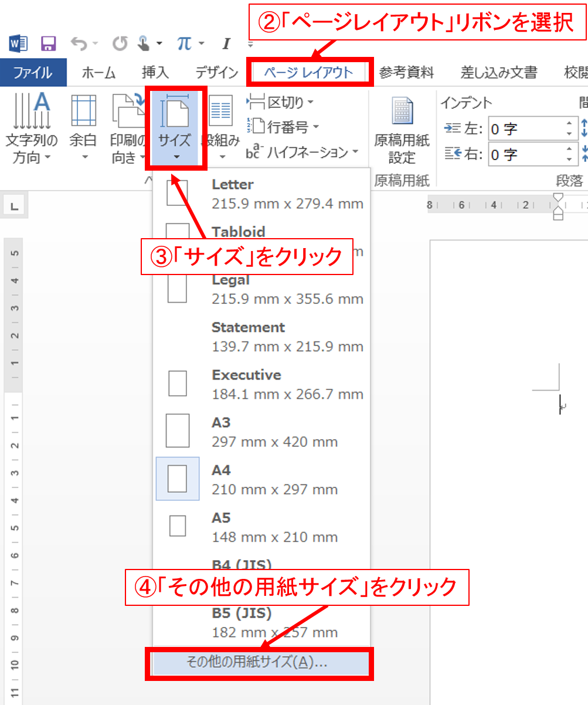Image resolution: width=588 pixels, height=705 pixels.
Task: Click その他の用紙サイズ(A)... option
Action: (258, 662)
